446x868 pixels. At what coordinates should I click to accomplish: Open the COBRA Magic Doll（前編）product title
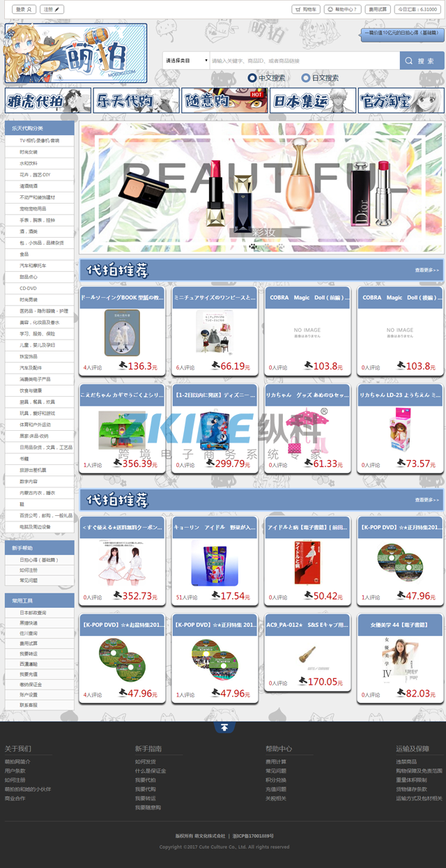click(307, 297)
